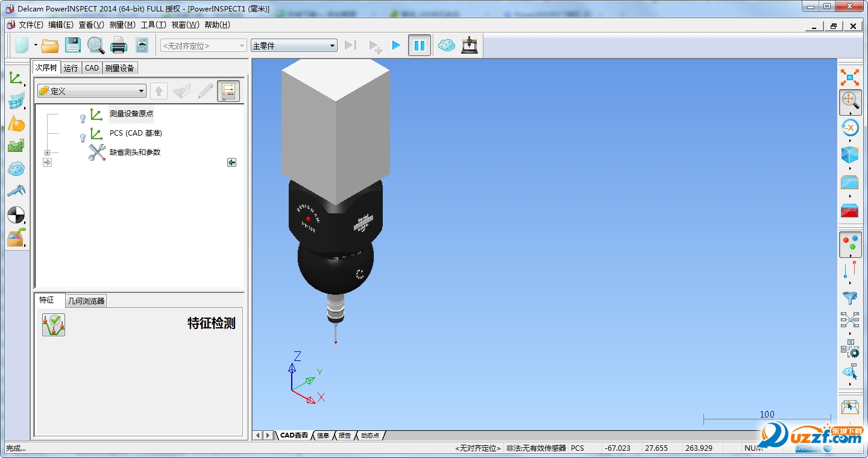Switch to the 几何浏览器 tab
The image size is (868, 458).
pos(86,301)
